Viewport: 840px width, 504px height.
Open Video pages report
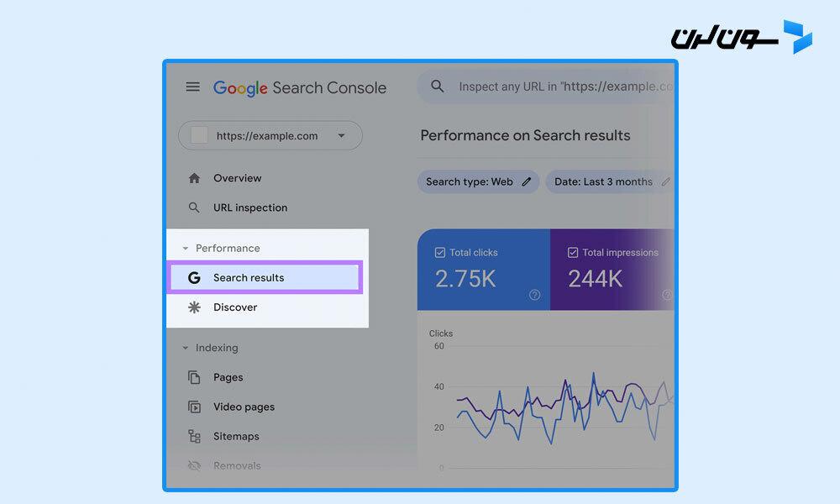244,407
